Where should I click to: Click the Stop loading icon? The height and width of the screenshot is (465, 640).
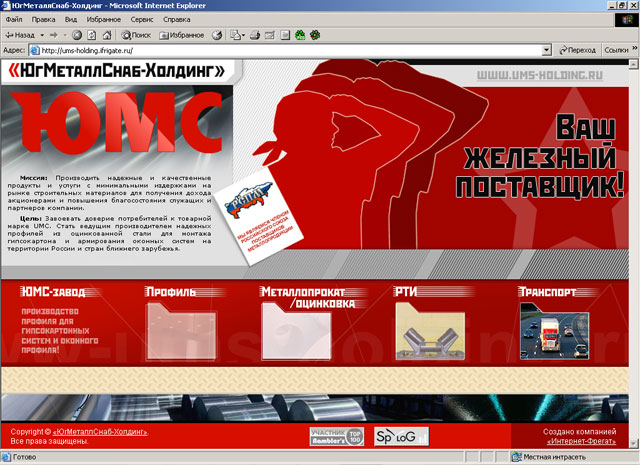[77, 35]
